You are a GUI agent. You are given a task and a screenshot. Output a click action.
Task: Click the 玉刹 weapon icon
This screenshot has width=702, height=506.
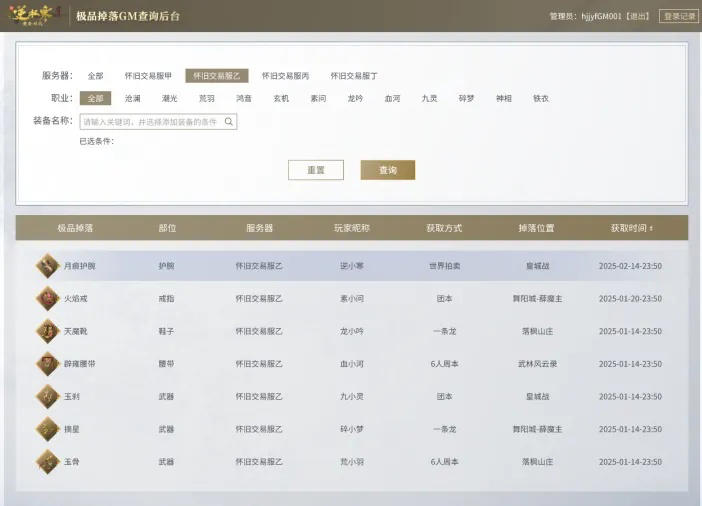(x=47, y=396)
